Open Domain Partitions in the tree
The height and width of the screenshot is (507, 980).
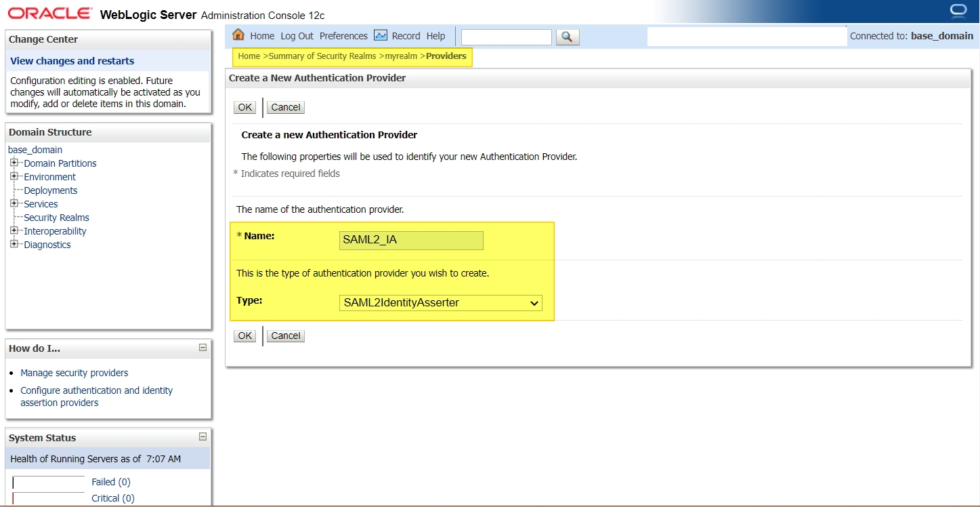point(60,163)
